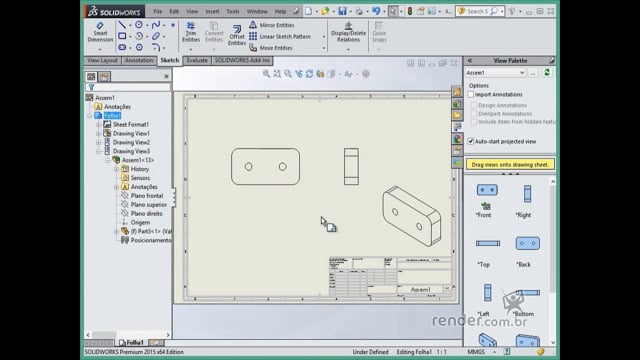
Task: Click the Save icon in title toolbar
Action: [342, 11]
